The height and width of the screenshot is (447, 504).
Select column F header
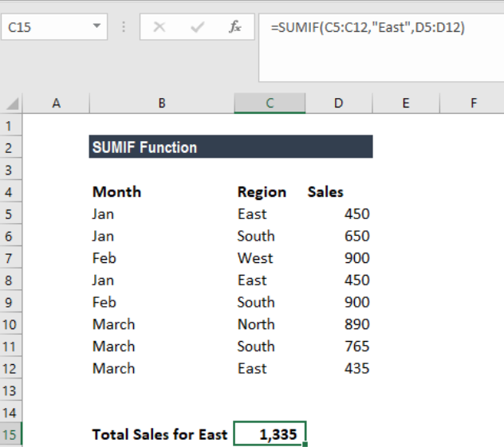(x=472, y=104)
